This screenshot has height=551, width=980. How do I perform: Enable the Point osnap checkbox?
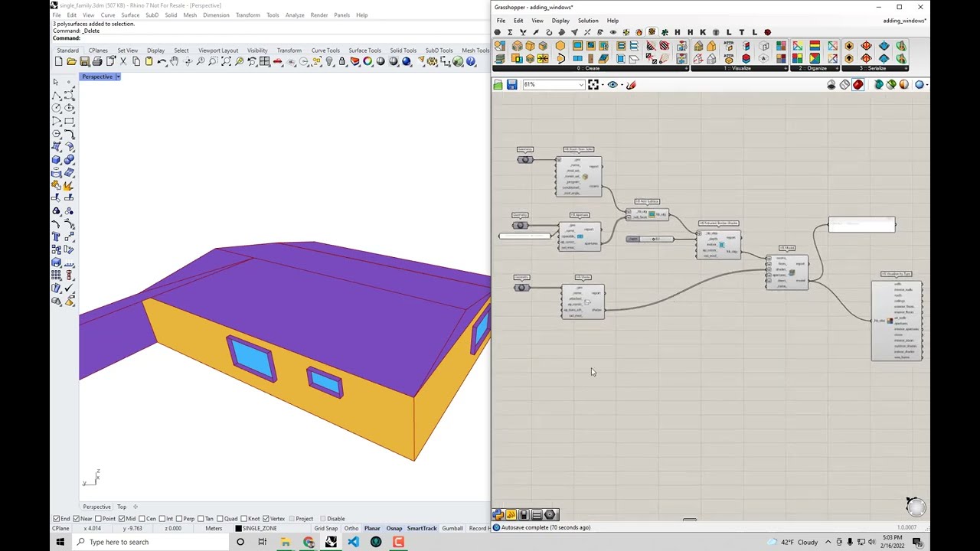point(100,519)
